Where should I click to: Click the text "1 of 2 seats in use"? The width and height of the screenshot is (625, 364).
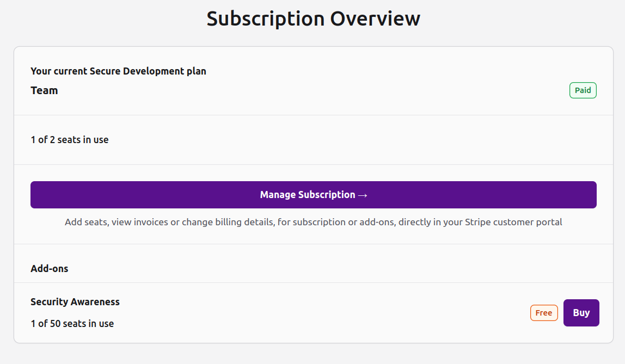[x=70, y=140]
